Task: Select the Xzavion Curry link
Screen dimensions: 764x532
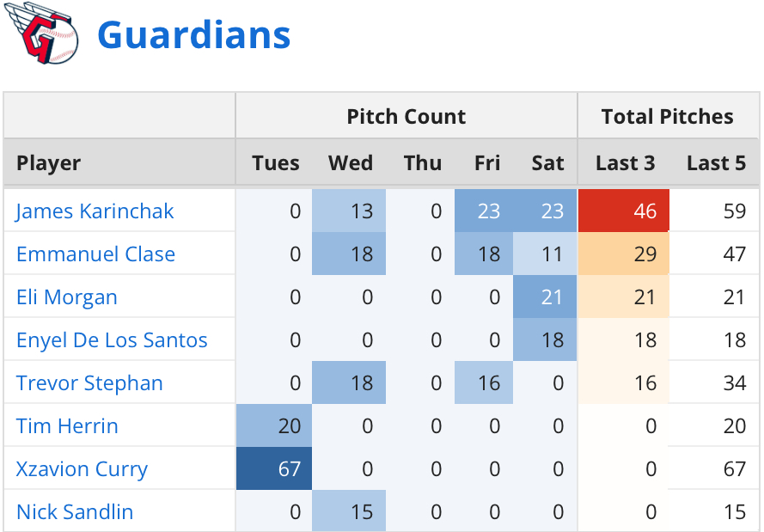Action: [82, 469]
